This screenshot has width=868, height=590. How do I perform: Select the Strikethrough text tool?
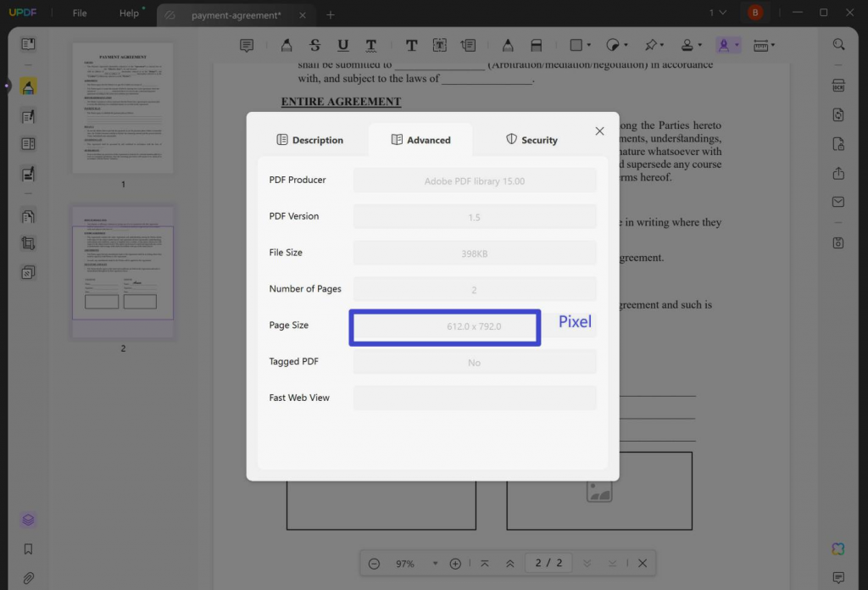(x=314, y=45)
